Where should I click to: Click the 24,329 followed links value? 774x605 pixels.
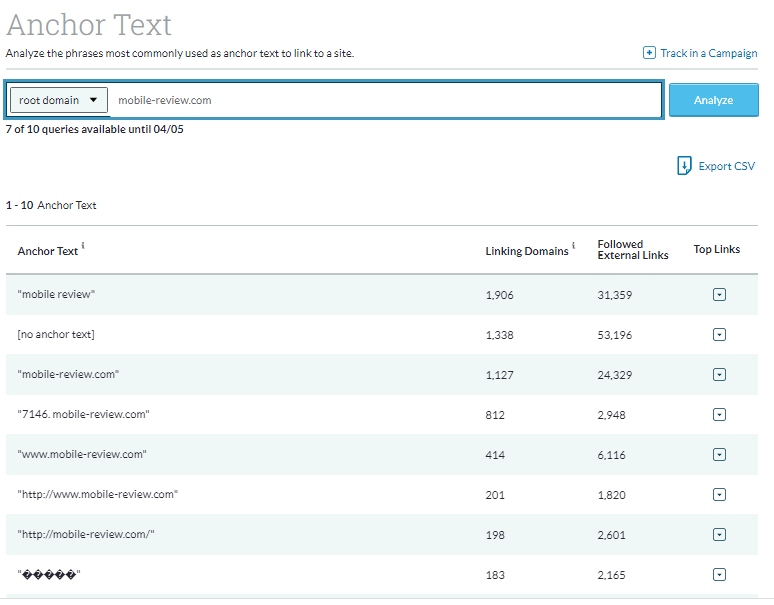tap(615, 375)
